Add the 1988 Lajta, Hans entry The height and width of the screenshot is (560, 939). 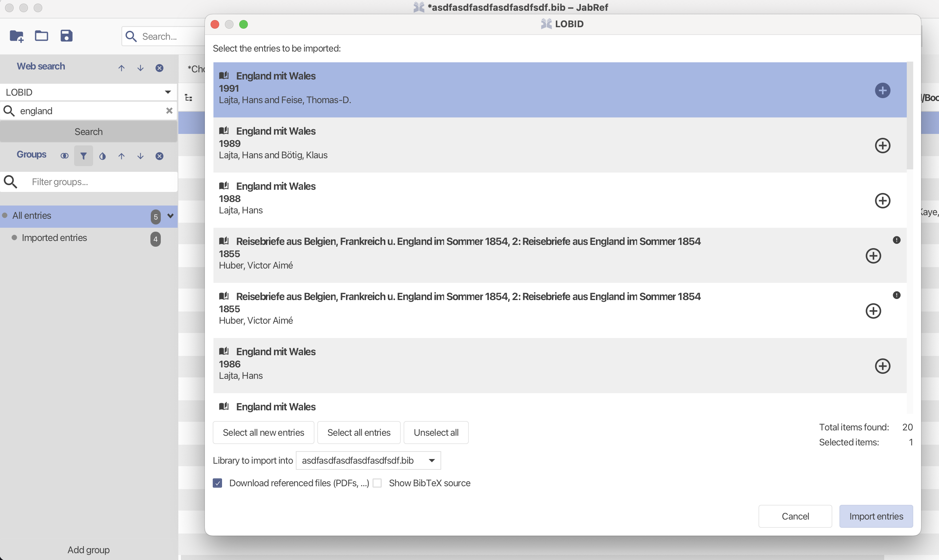(x=882, y=201)
